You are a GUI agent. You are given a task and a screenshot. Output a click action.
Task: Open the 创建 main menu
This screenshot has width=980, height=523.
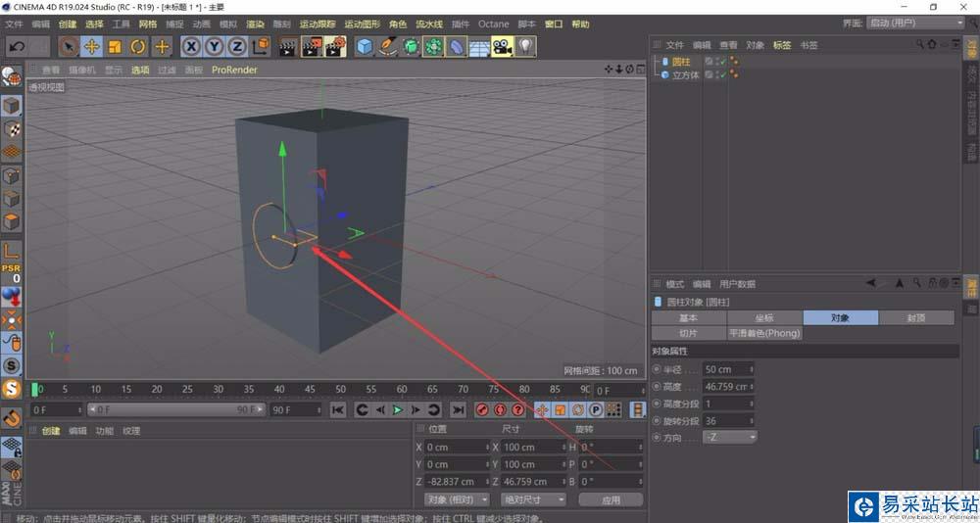point(68,24)
